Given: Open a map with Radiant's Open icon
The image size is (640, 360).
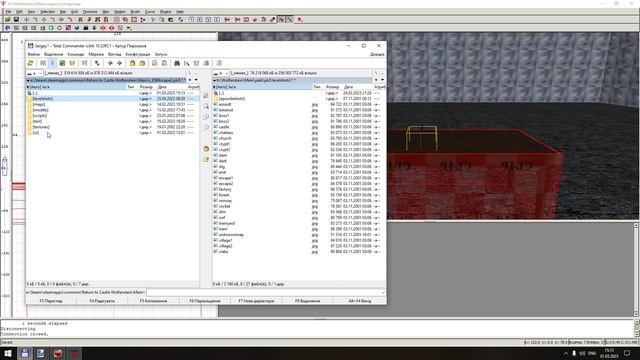Looking at the screenshot, I should tap(7, 20).
